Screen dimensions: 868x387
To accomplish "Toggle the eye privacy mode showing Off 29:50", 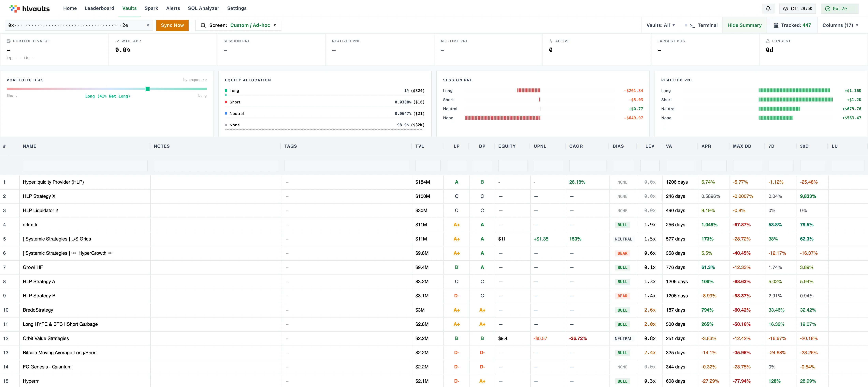I will (x=798, y=8).
